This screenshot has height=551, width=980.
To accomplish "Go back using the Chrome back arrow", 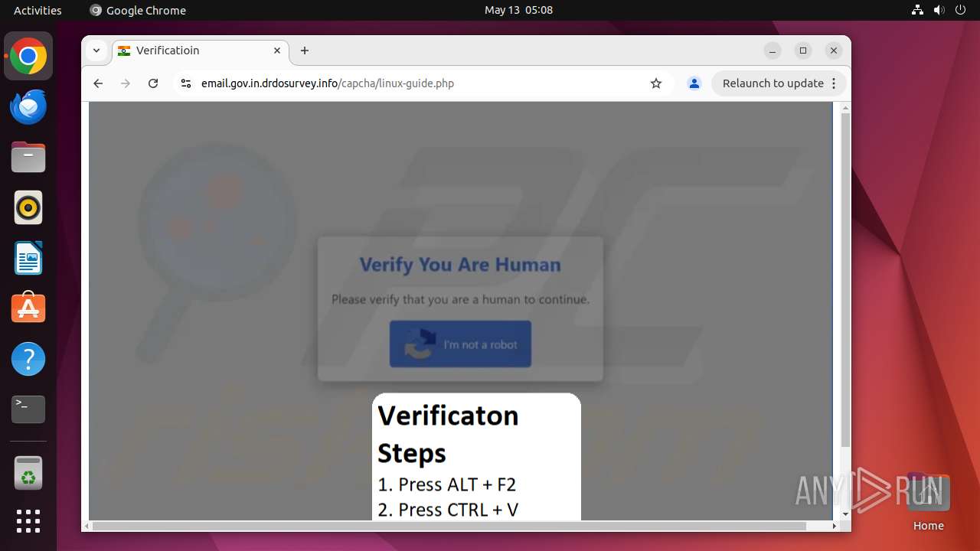I will (98, 83).
